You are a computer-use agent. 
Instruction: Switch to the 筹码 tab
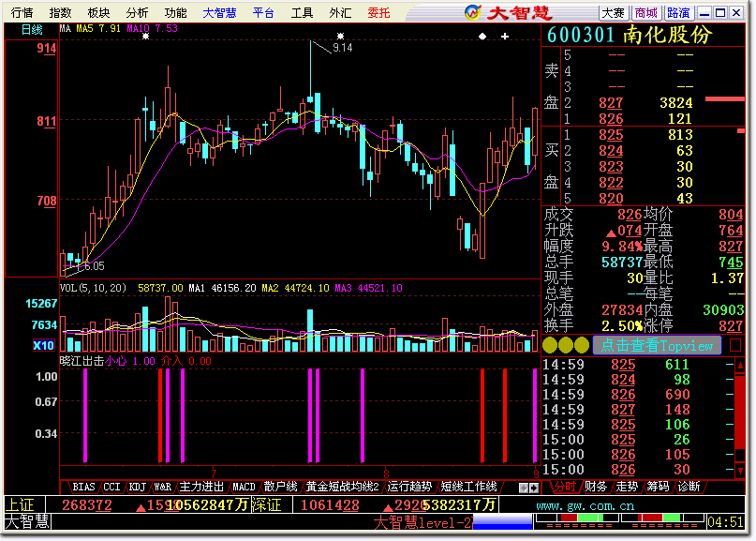click(658, 487)
